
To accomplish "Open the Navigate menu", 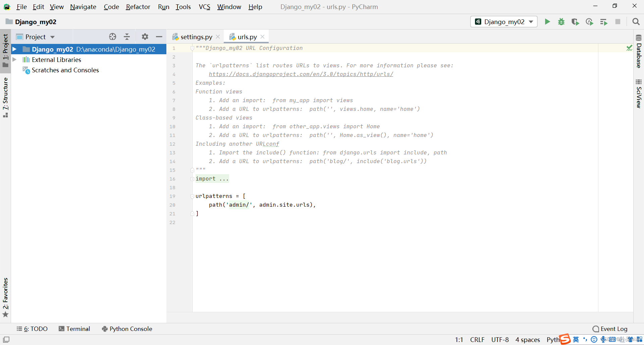I will tap(83, 7).
